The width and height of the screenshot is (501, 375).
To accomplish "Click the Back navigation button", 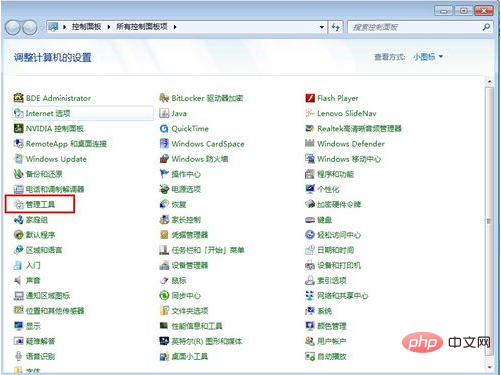I will pyautogui.click(x=13, y=27).
